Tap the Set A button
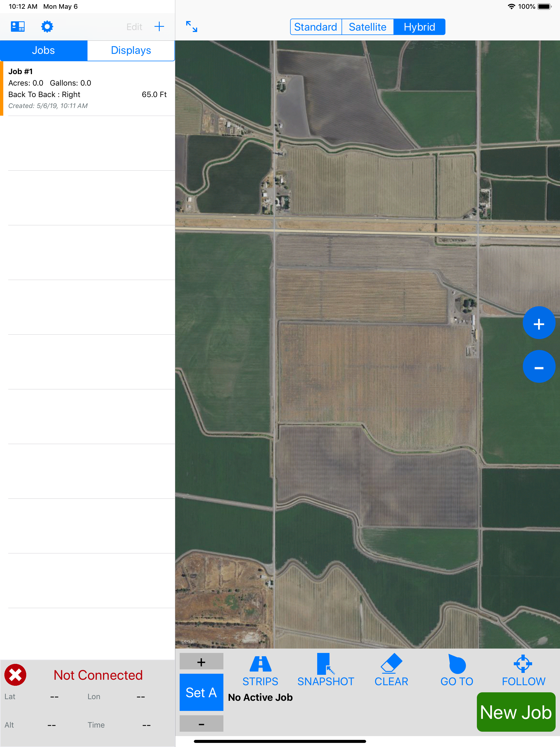The height and width of the screenshot is (747, 560). (x=201, y=692)
